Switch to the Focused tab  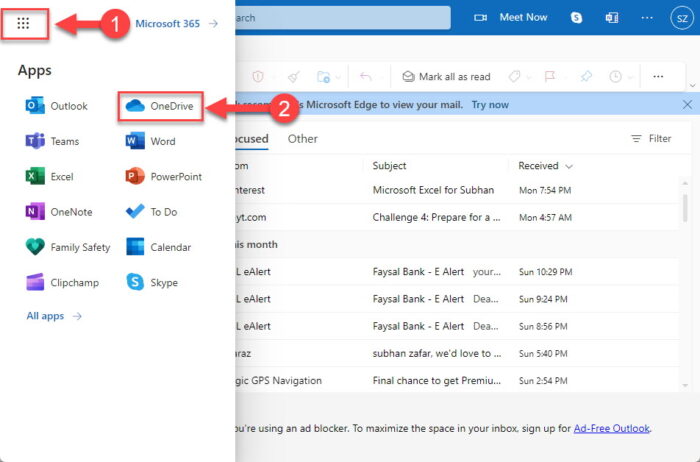[252, 139]
